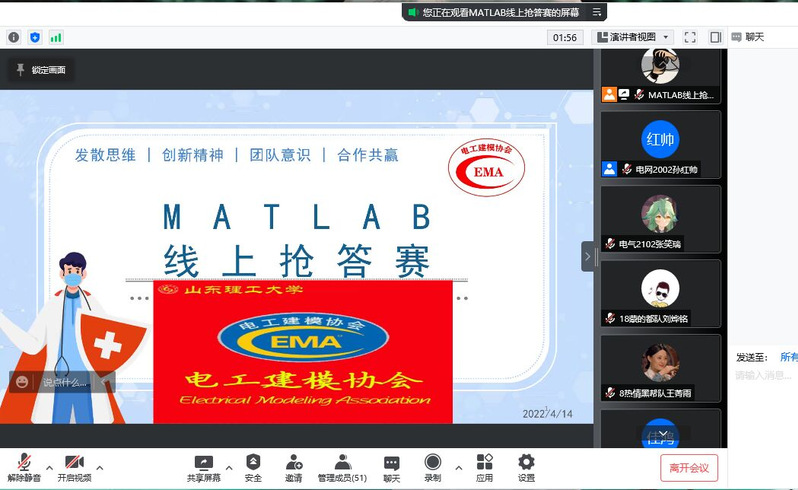The height and width of the screenshot is (490, 798).
Task: Open Settings (设置) gear icon
Action: pos(526,463)
